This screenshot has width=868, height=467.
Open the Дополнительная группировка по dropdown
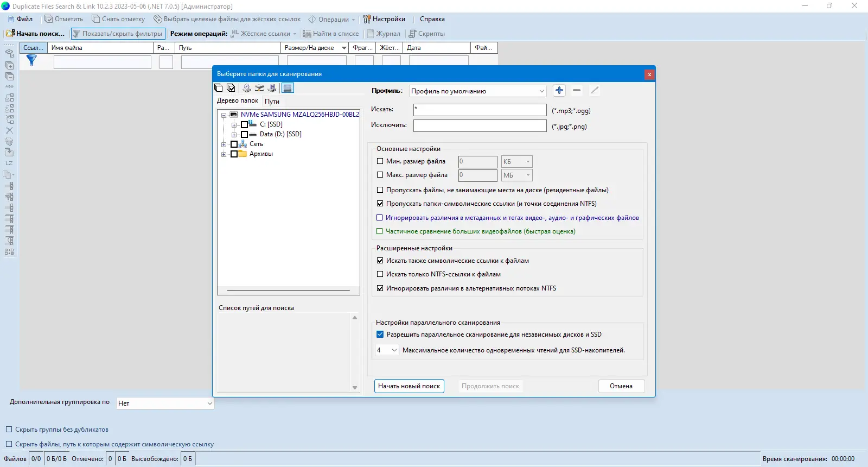(165, 403)
